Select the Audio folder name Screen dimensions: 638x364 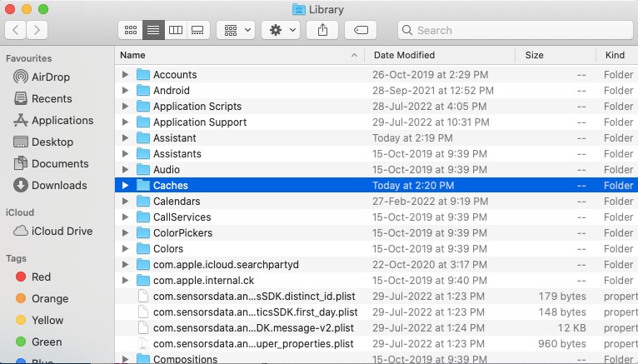point(167,170)
